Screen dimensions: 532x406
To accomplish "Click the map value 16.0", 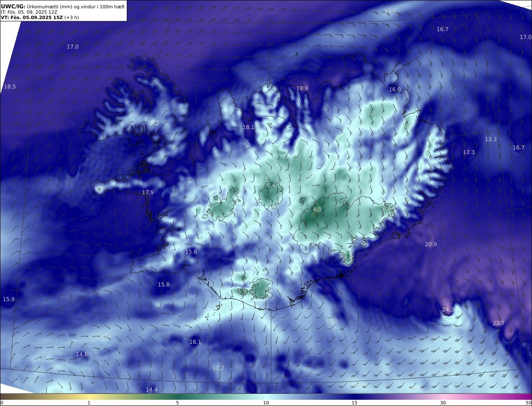I will point(394,89).
